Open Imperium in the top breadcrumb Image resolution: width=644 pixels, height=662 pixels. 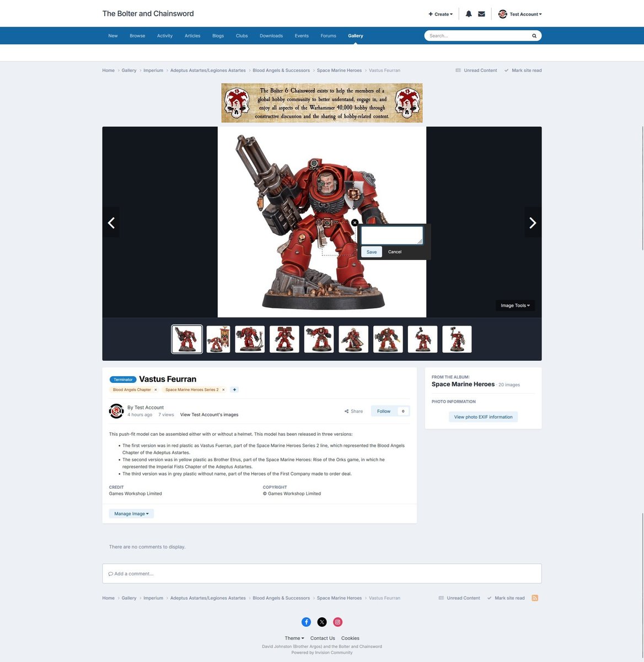click(153, 71)
